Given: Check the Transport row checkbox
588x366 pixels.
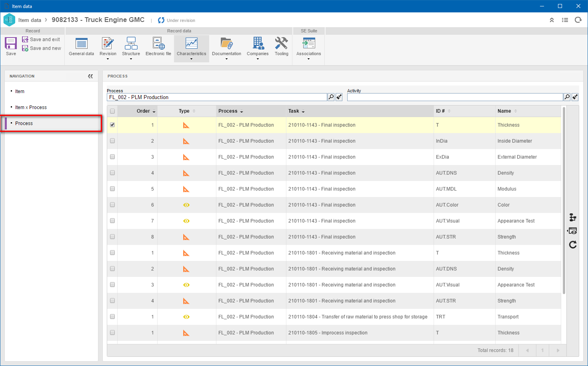Looking at the screenshot, I should pyautogui.click(x=112, y=316).
